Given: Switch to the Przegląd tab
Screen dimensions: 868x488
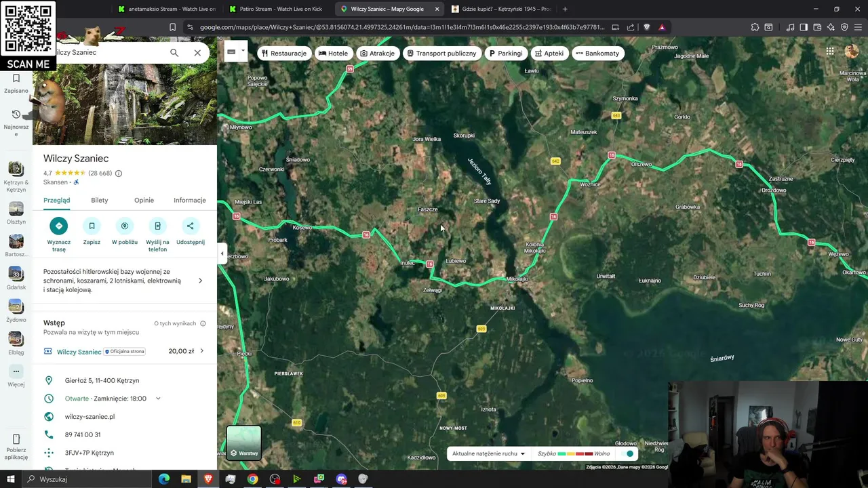Looking at the screenshot, I should pos(57,200).
